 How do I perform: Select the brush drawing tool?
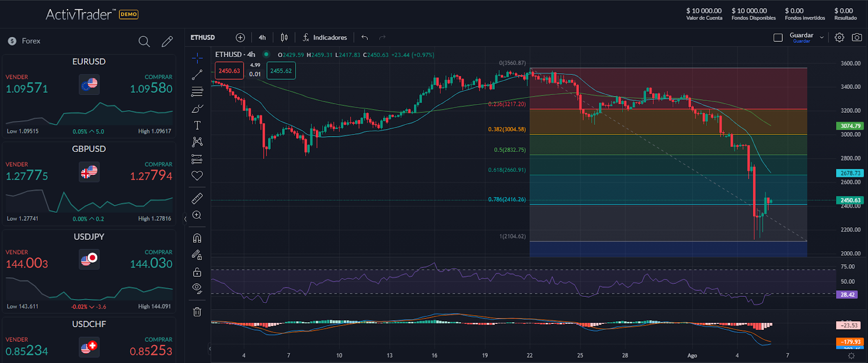coord(197,109)
